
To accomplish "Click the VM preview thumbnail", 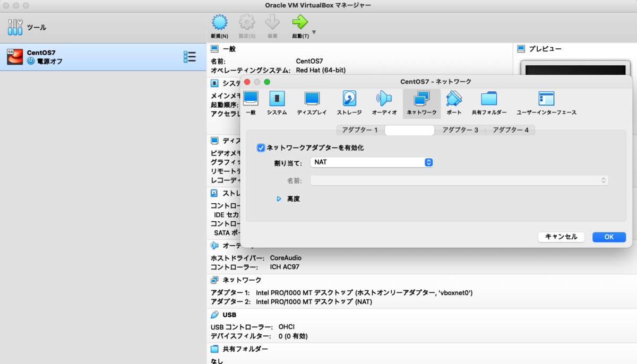I will point(575,70).
